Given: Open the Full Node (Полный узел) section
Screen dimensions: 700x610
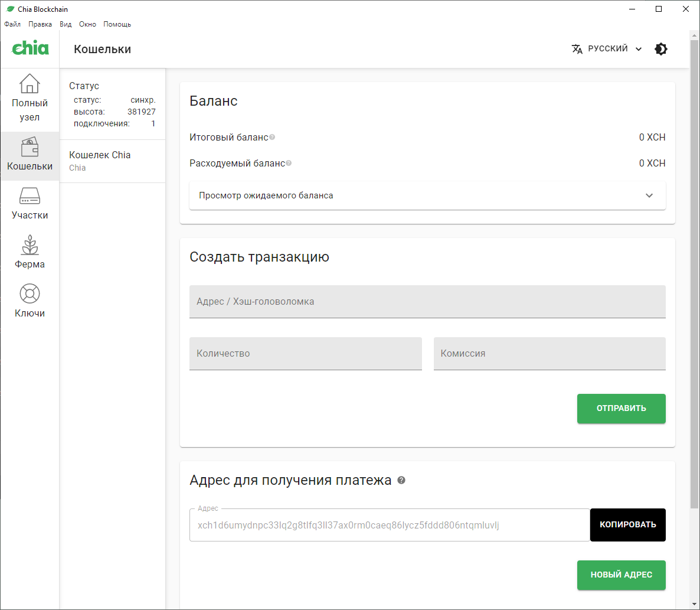Looking at the screenshot, I should [30, 98].
